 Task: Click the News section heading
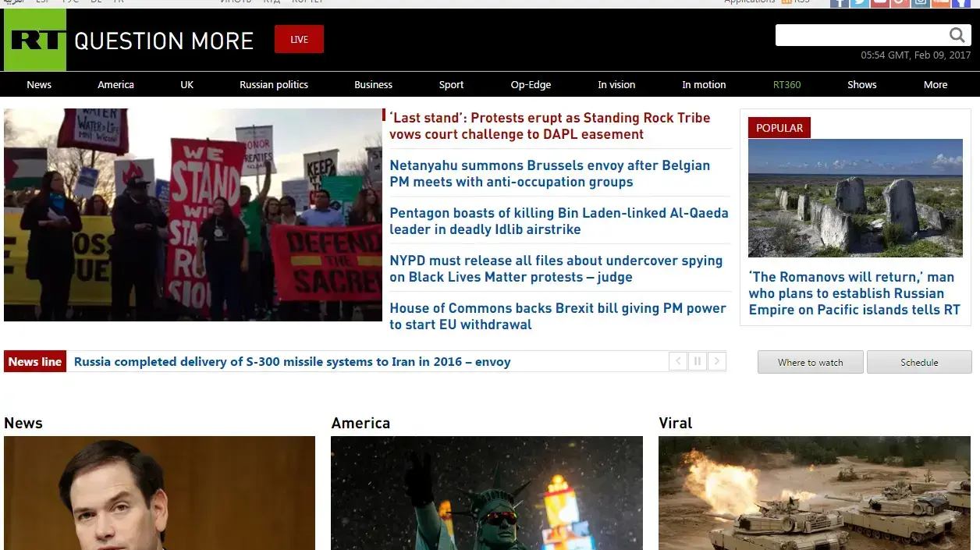[23, 423]
